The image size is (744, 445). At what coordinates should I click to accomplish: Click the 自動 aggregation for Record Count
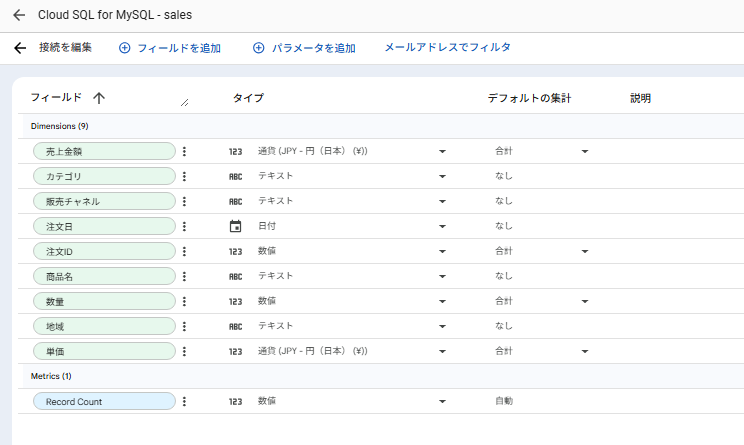(x=504, y=401)
